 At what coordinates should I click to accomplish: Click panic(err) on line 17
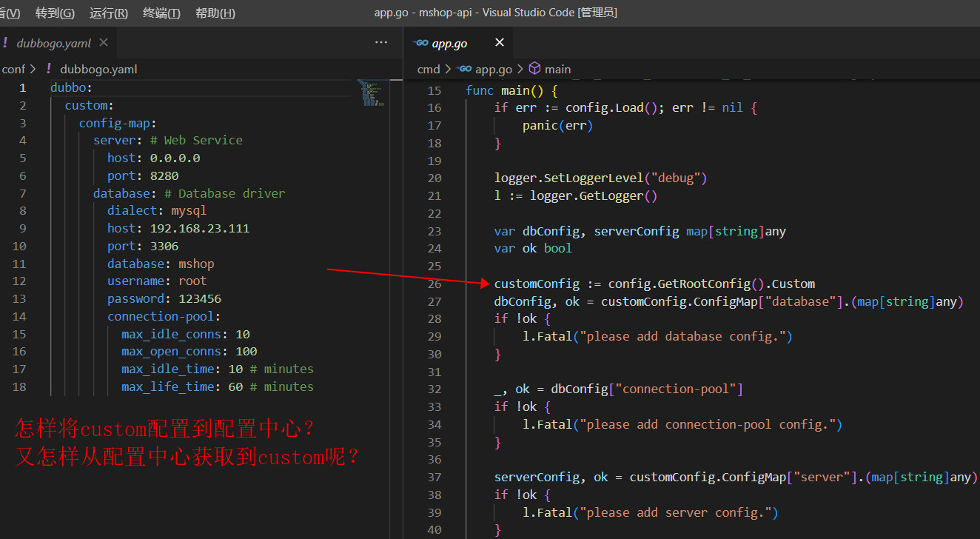point(557,126)
